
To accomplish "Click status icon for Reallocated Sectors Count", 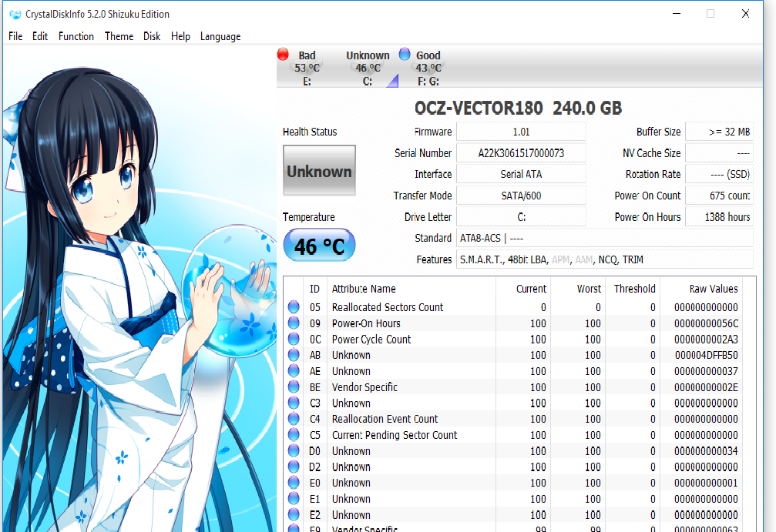I will [x=294, y=307].
